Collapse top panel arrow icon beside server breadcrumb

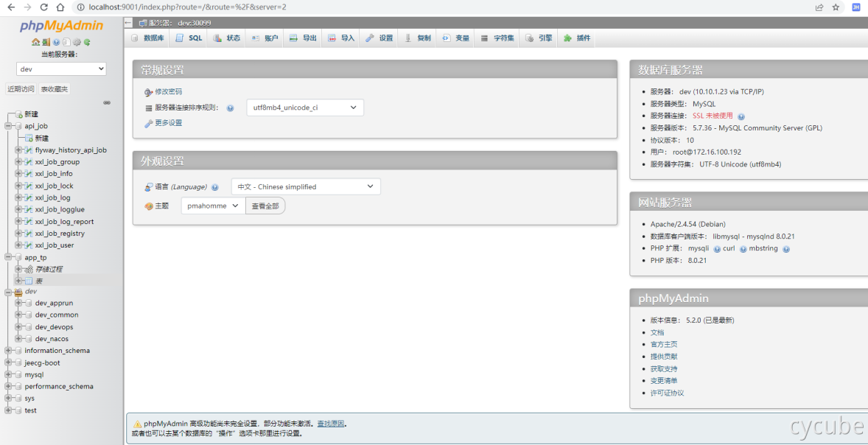(x=128, y=23)
